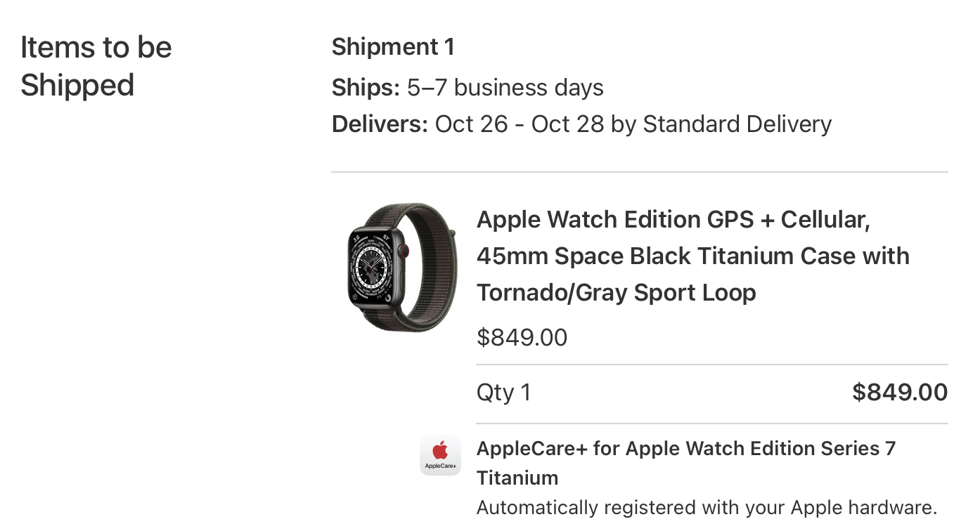Click the bold $849.00 line total
The image size is (980, 531).
click(x=899, y=393)
